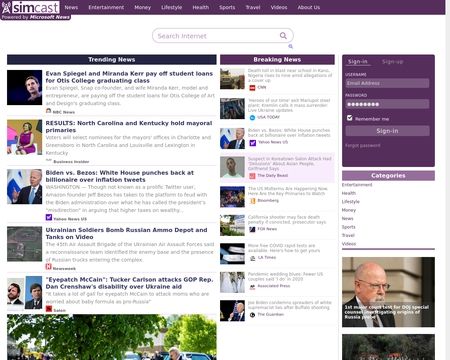Open the Travel menu
The image size is (450, 360).
[253, 7]
